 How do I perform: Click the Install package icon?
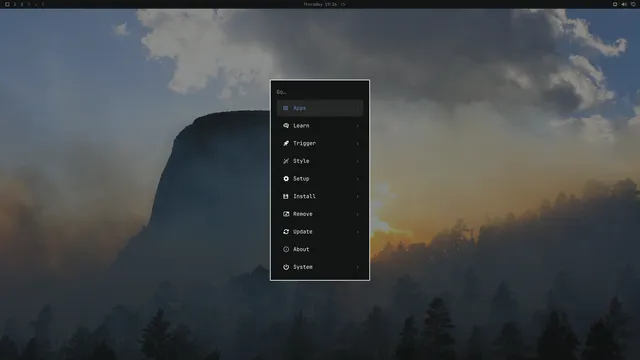[286, 196]
